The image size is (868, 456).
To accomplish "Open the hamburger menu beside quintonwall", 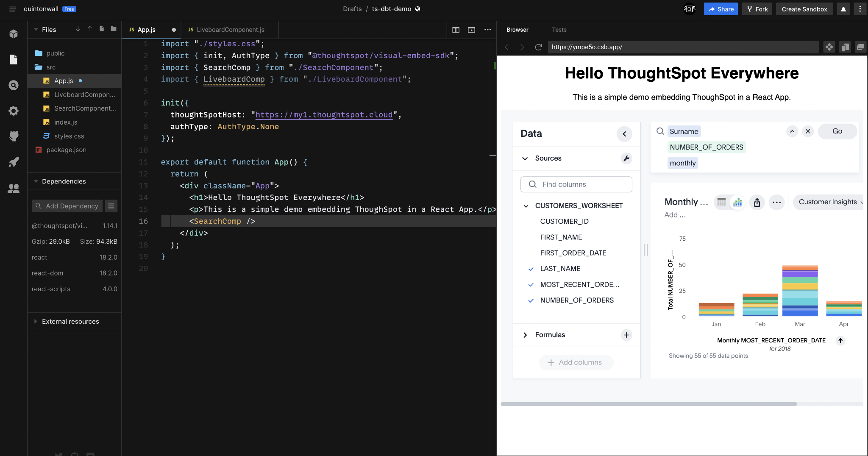I will (13, 9).
